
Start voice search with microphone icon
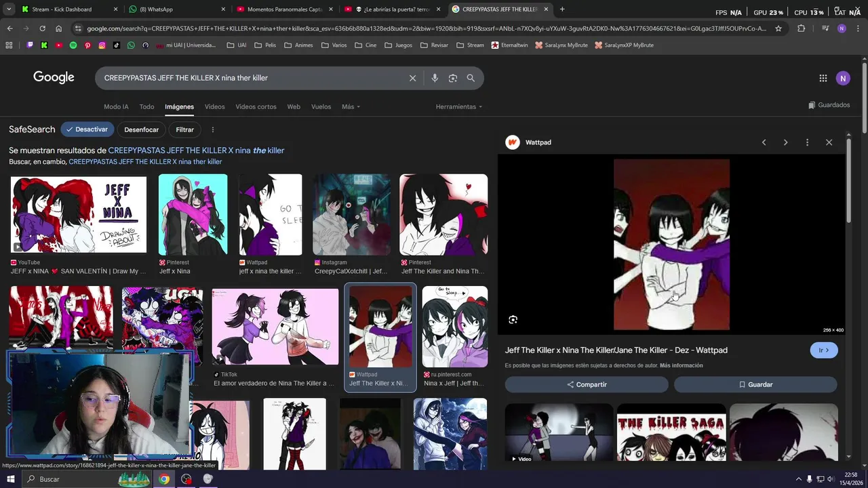435,78
